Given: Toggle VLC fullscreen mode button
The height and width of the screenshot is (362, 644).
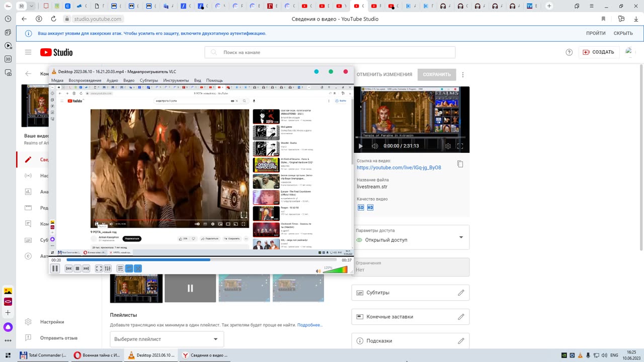Looking at the screenshot, I should pos(99,268).
